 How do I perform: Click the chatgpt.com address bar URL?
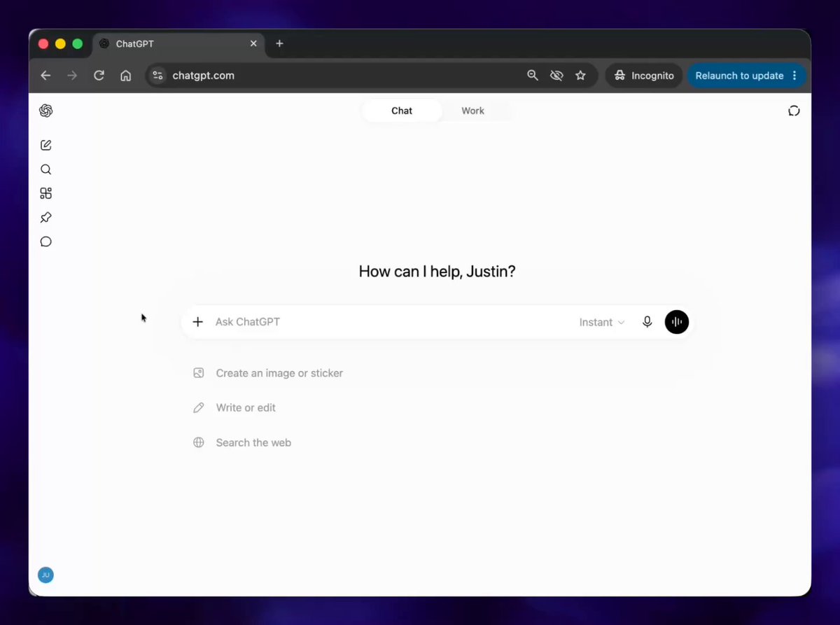click(x=204, y=76)
